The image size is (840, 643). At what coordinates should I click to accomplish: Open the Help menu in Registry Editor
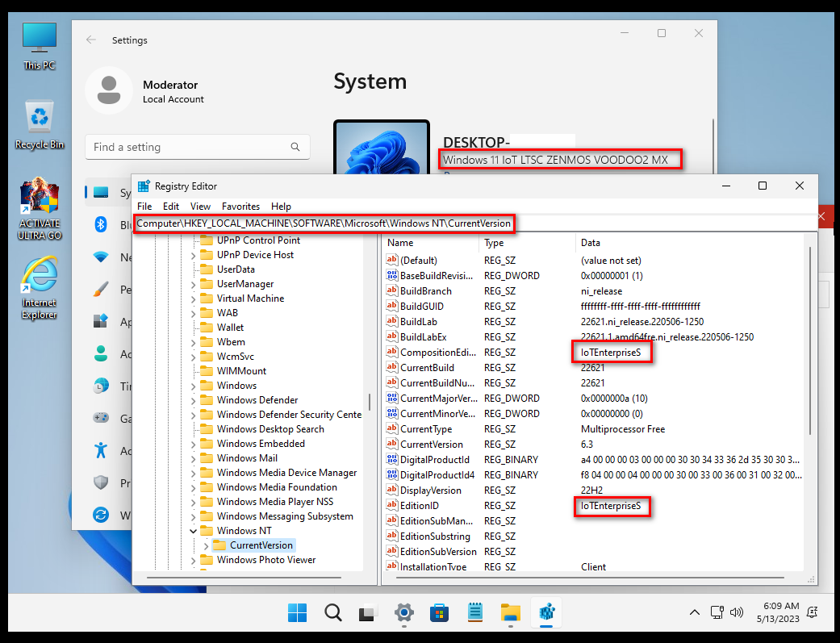pos(281,207)
